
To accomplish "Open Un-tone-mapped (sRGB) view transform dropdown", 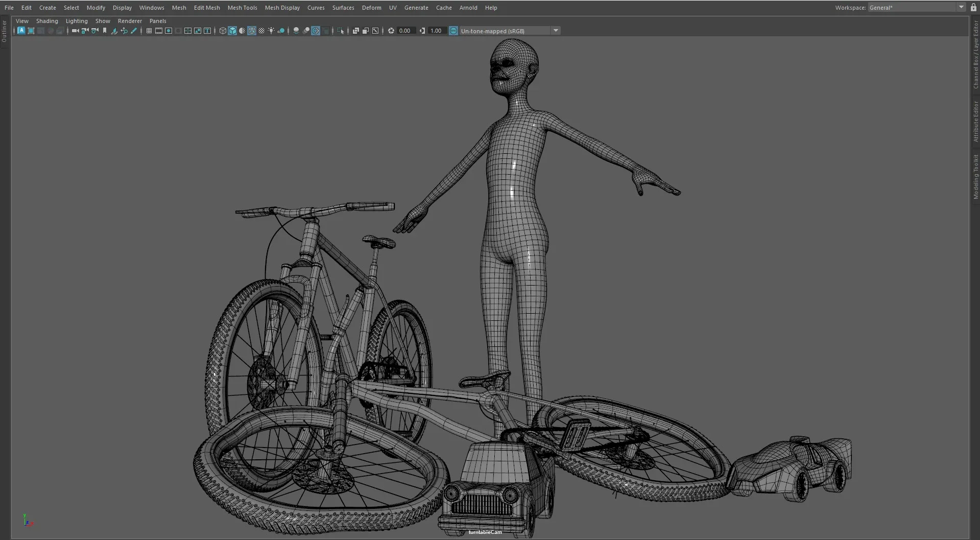I will [x=510, y=31].
